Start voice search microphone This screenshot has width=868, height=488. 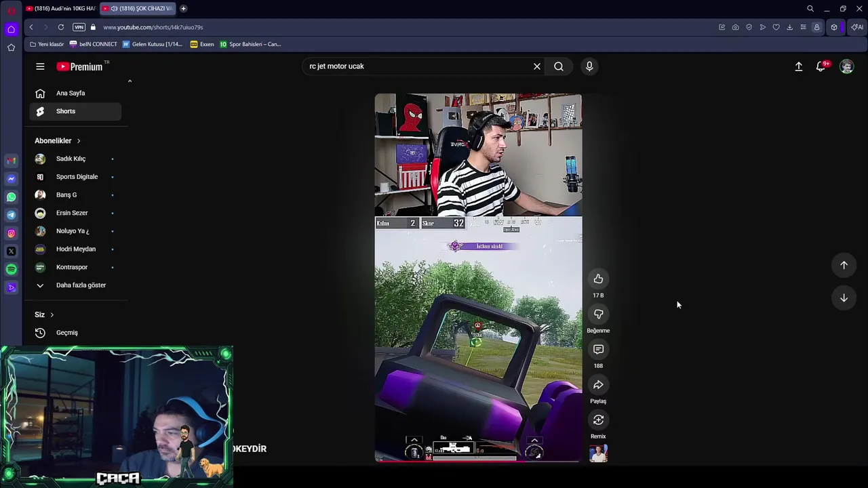[x=589, y=66]
